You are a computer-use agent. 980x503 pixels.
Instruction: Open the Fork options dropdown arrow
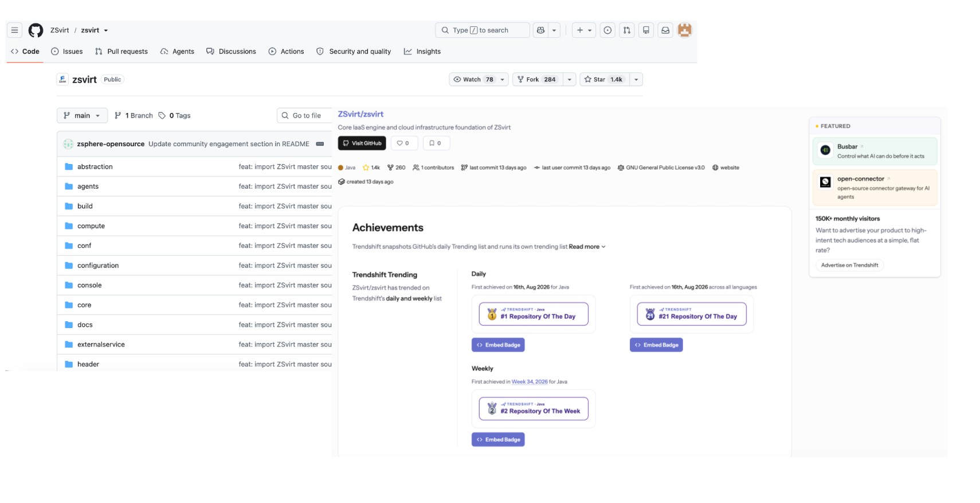click(570, 80)
